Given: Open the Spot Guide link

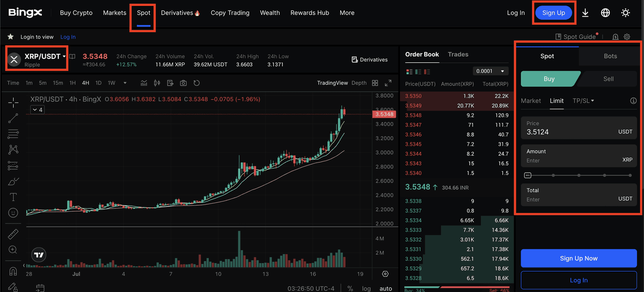Looking at the screenshot, I should pyautogui.click(x=576, y=37).
